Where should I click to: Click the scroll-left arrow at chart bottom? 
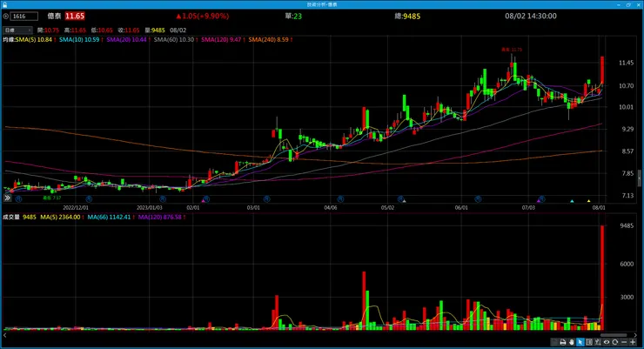4,335
